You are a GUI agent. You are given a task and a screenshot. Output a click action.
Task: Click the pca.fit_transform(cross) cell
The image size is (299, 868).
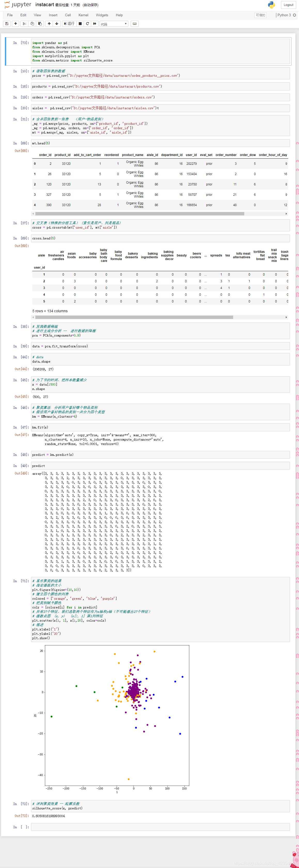160,346
